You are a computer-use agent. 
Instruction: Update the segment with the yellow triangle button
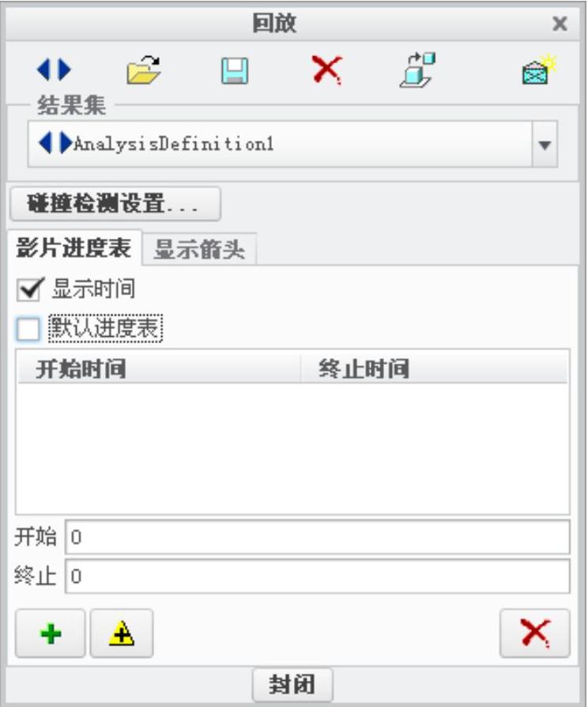click(122, 633)
